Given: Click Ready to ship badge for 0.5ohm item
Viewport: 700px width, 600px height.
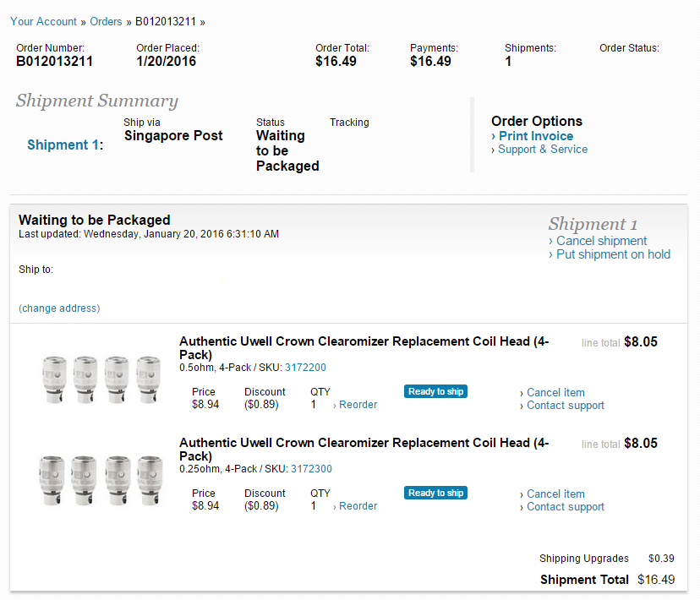Looking at the screenshot, I should point(435,392).
